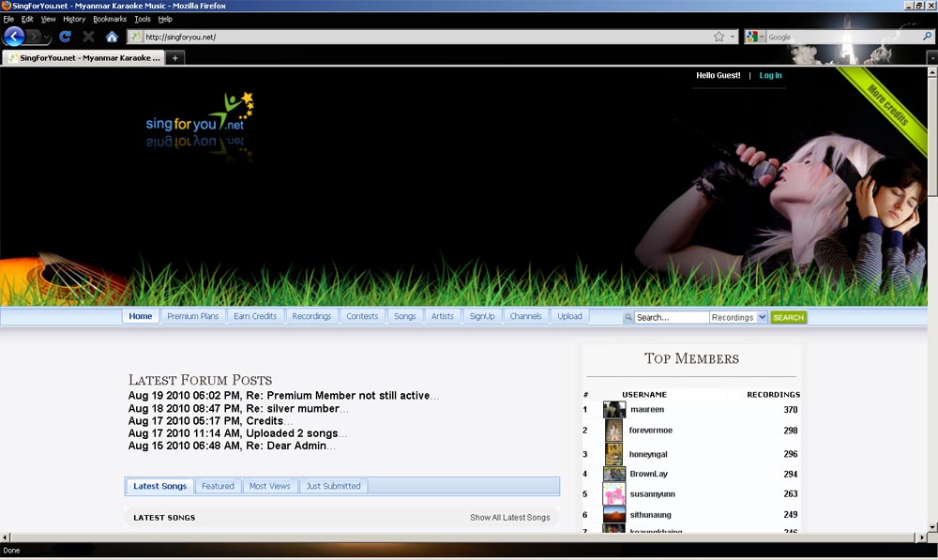Screen dimensions: 938x560
Task: Click the green SEARCH button
Action: point(788,317)
